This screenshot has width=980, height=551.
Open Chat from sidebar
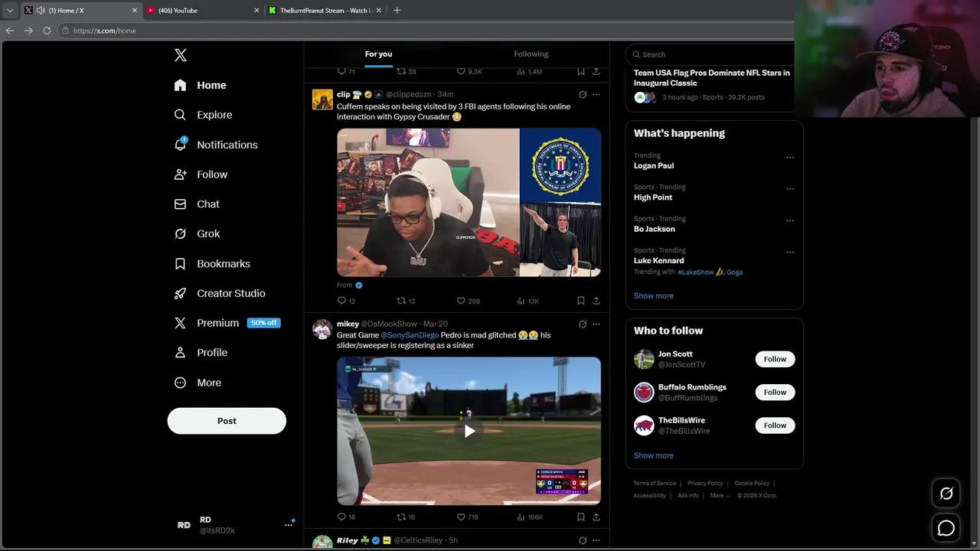(x=198, y=204)
